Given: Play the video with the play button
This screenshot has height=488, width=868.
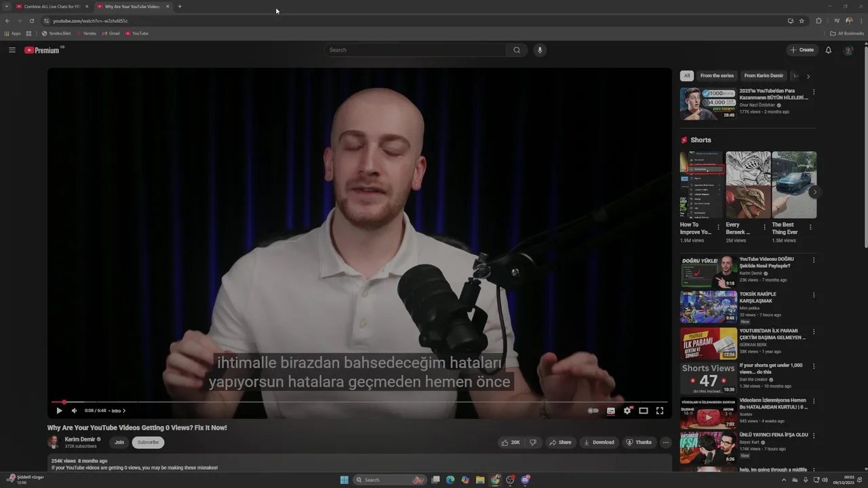Looking at the screenshot, I should coord(59,411).
